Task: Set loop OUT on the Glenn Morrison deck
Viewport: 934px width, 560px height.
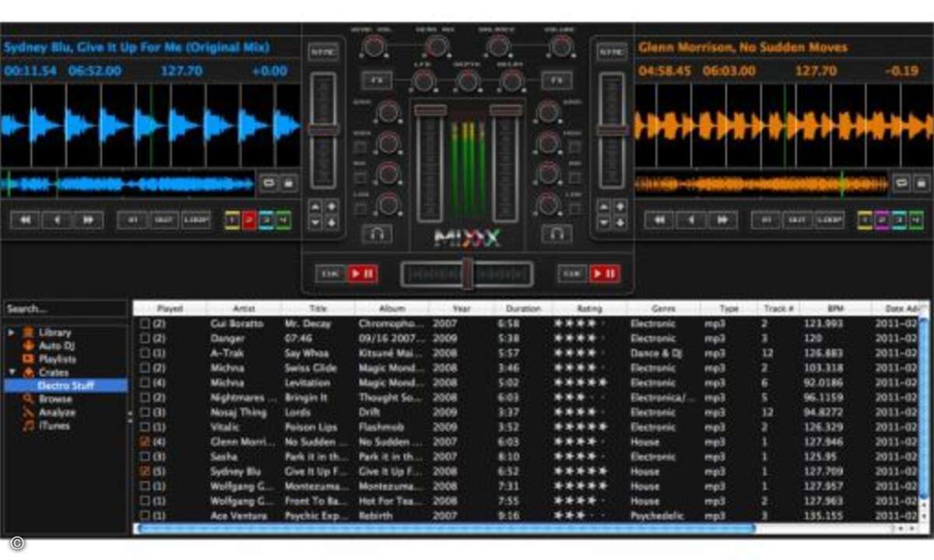Action: (797, 220)
